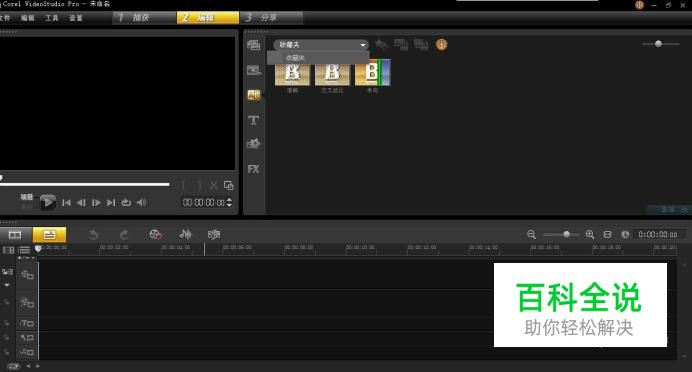The image size is (692, 372).
Task: Click the preview scrubber bar
Action: click(x=85, y=184)
